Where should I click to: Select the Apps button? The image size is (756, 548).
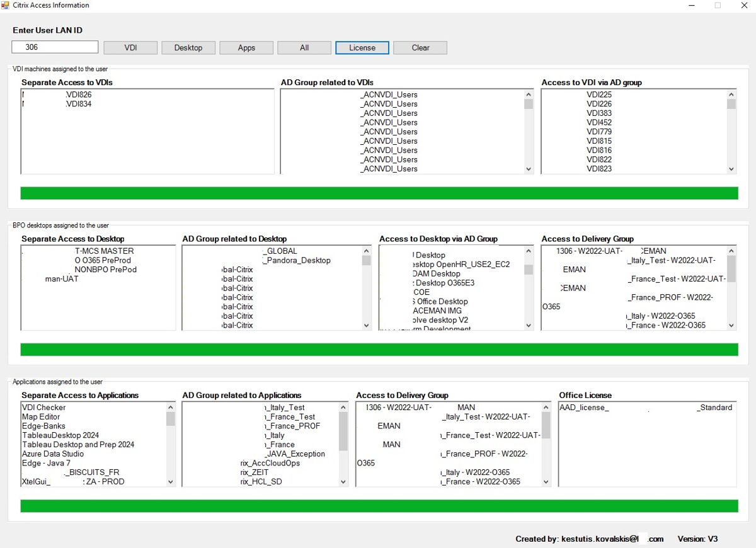click(x=246, y=48)
